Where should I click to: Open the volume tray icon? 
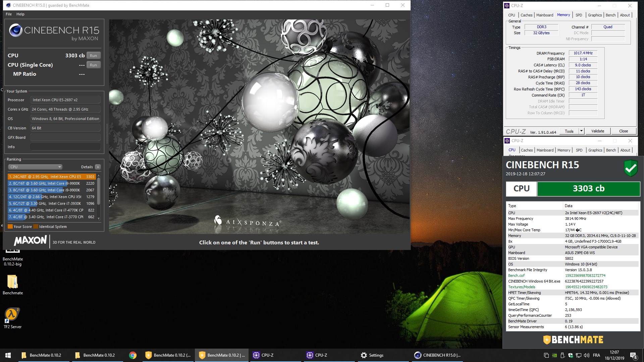point(587,355)
